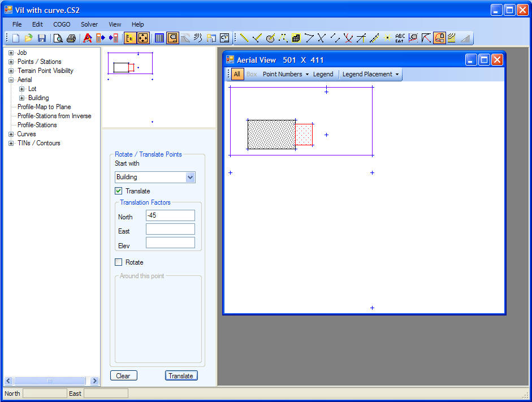Click the ABC Edit tool icon

point(400,38)
